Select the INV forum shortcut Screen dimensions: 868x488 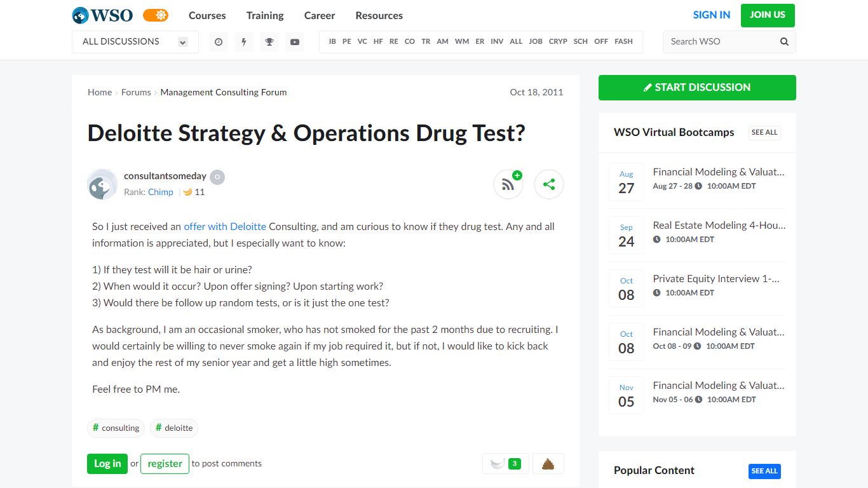[x=497, y=41]
